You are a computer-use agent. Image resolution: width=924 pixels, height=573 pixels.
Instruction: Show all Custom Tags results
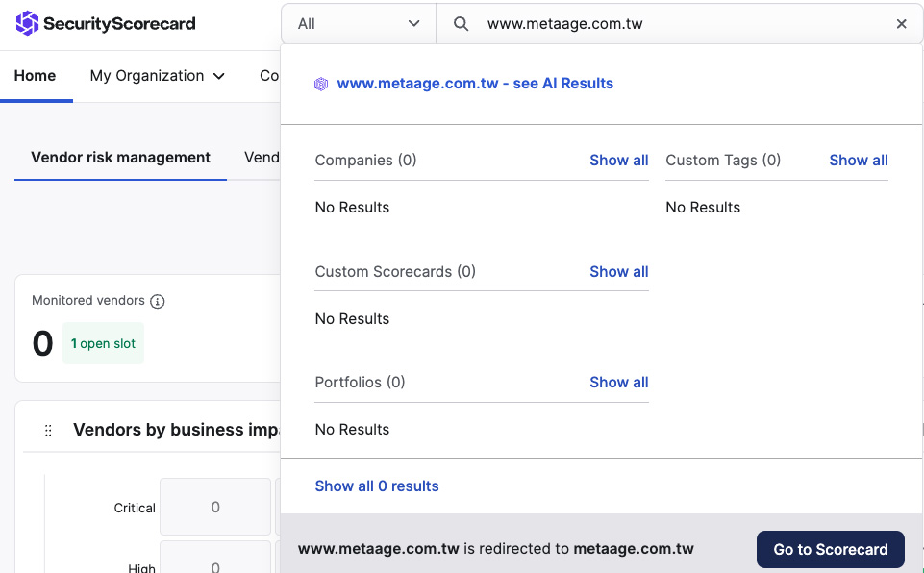point(858,160)
